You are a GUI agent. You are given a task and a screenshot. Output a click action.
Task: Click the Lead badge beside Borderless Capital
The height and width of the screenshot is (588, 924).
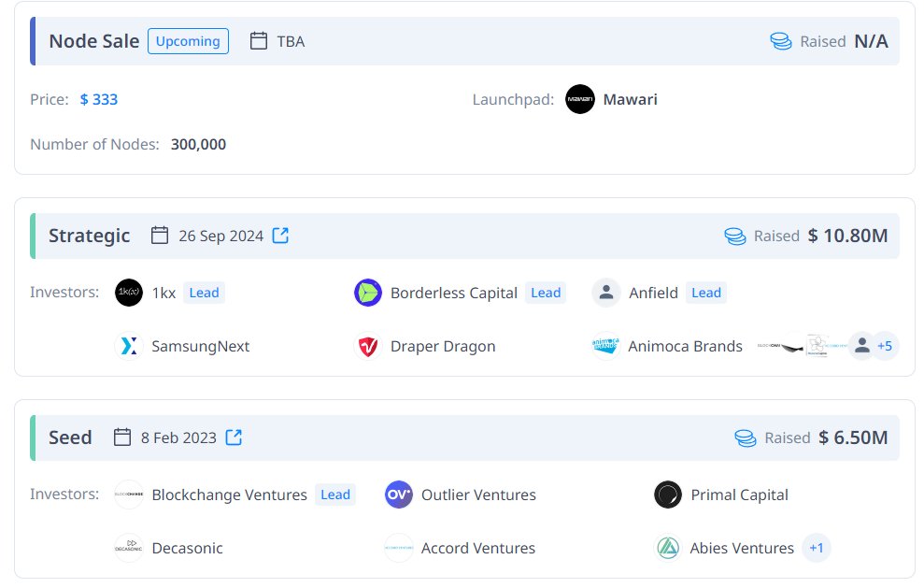point(546,293)
